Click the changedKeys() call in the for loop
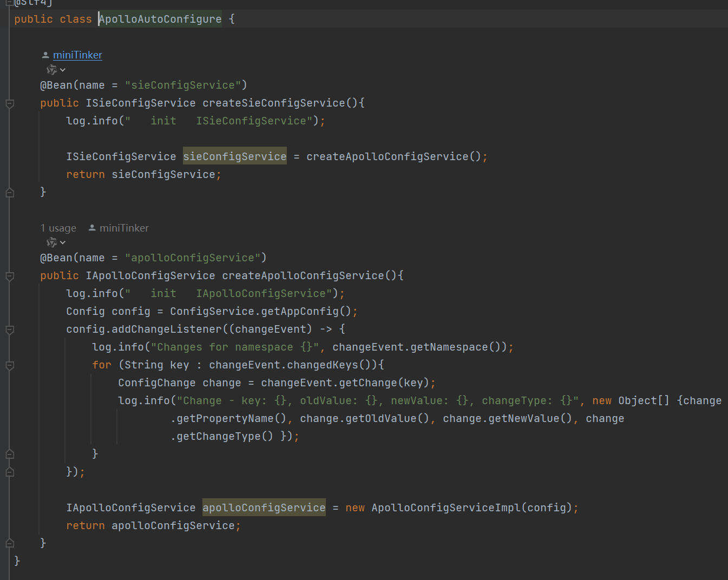 coord(329,365)
